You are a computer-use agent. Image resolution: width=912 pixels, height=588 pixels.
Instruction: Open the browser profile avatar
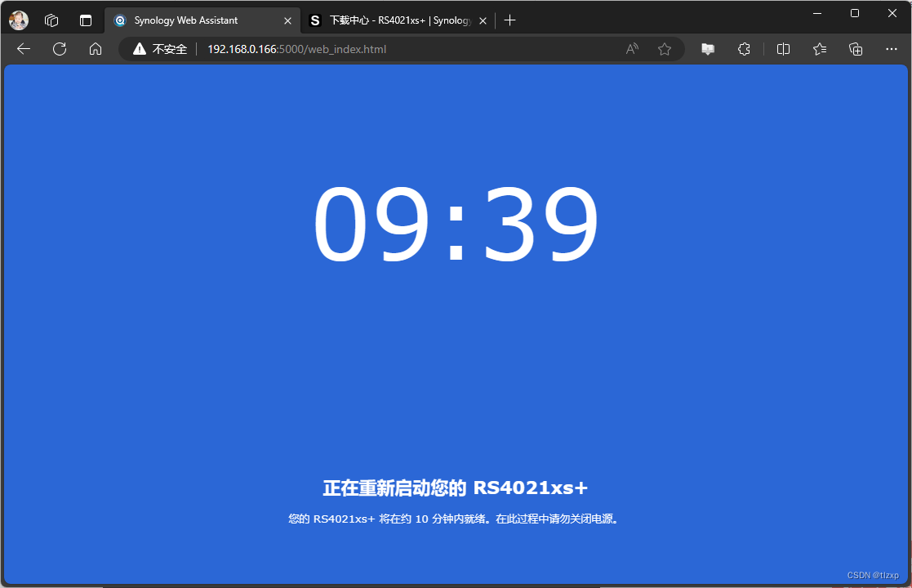tap(19, 20)
